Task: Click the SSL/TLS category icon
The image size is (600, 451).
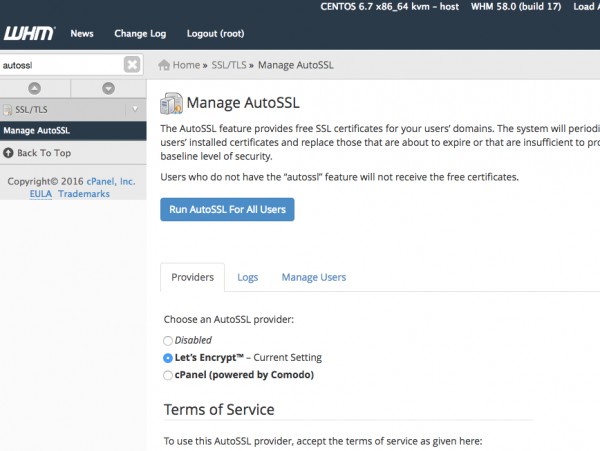Action: (7, 110)
